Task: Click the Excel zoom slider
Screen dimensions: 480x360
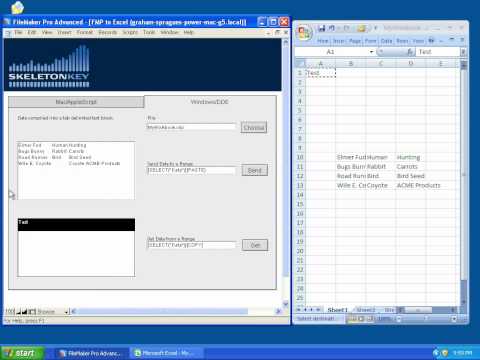Action: 426,319
